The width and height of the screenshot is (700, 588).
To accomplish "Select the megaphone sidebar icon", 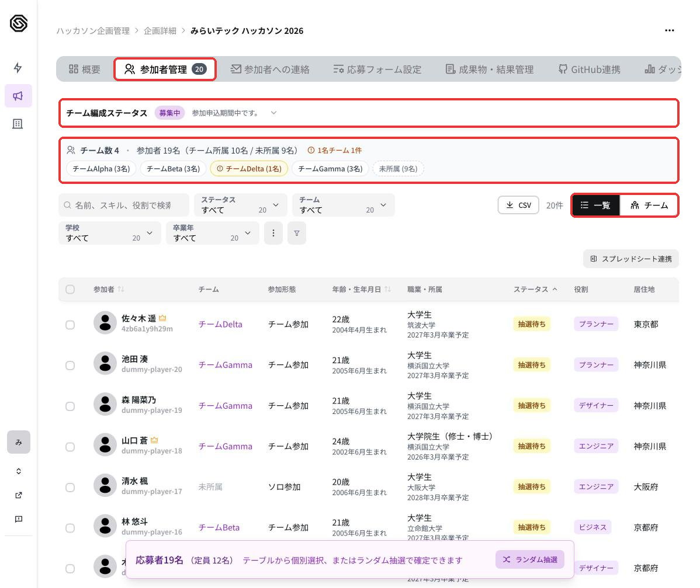I will pyautogui.click(x=18, y=96).
